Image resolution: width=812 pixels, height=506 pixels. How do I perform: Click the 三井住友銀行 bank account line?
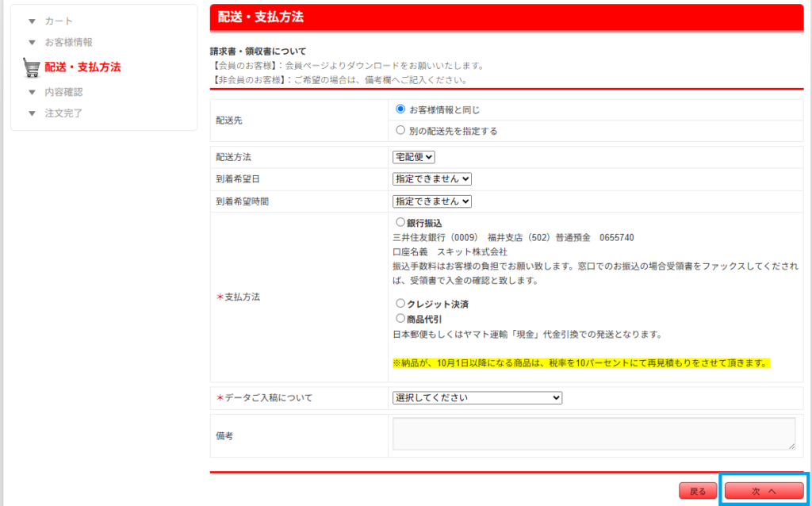click(x=513, y=238)
